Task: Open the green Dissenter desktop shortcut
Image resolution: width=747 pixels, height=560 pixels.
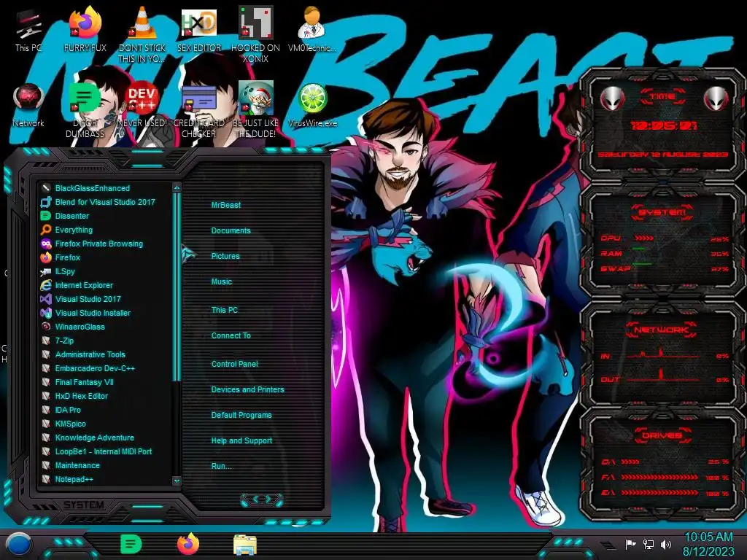Action: [x=85, y=109]
